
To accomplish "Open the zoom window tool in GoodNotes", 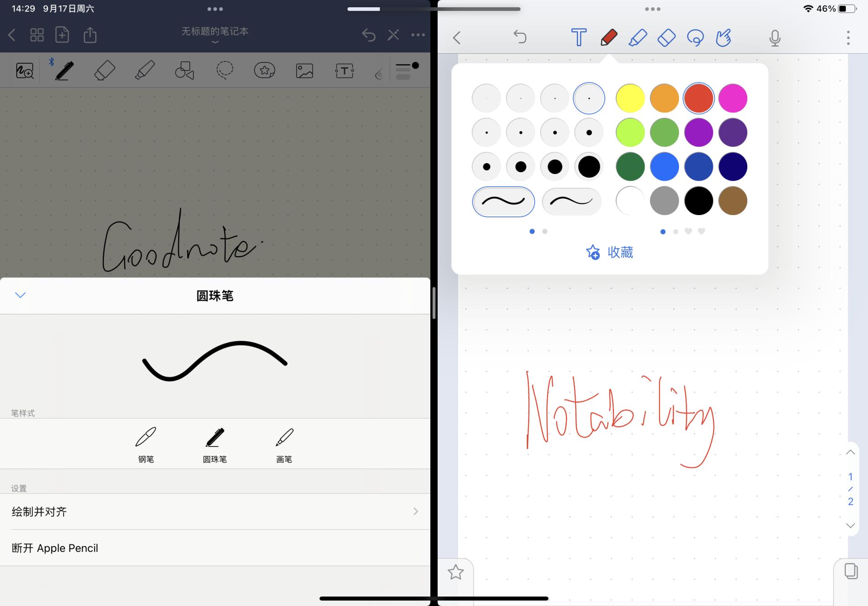I will (24, 70).
